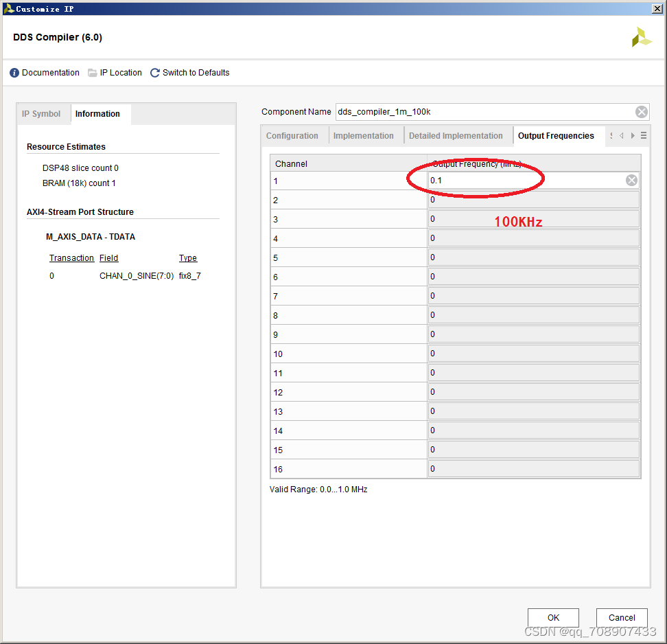The width and height of the screenshot is (667, 644).
Task: Click the Xilinx logo in header
Action: [642, 37]
